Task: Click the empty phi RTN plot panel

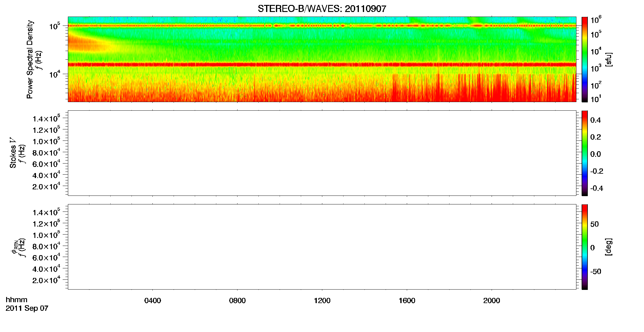Action: [x=322, y=247]
